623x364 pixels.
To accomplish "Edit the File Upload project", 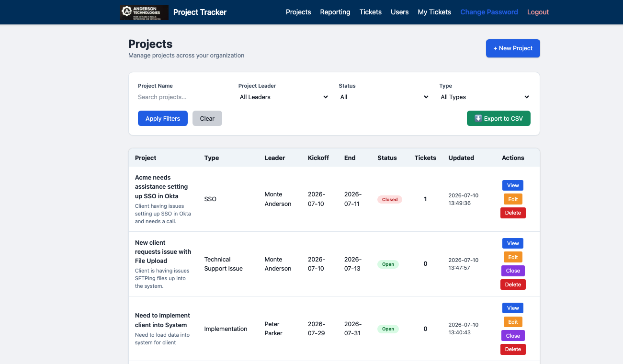I will pyautogui.click(x=513, y=257).
